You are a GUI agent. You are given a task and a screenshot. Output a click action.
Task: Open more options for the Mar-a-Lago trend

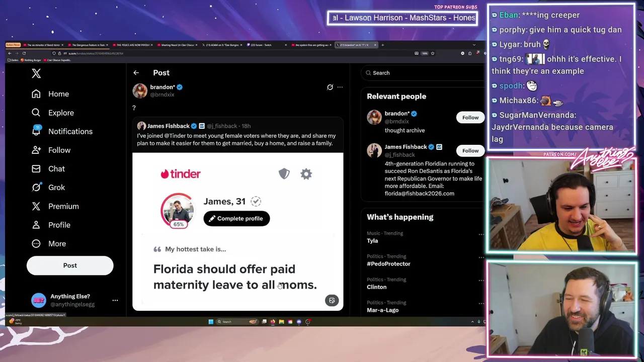point(481,304)
